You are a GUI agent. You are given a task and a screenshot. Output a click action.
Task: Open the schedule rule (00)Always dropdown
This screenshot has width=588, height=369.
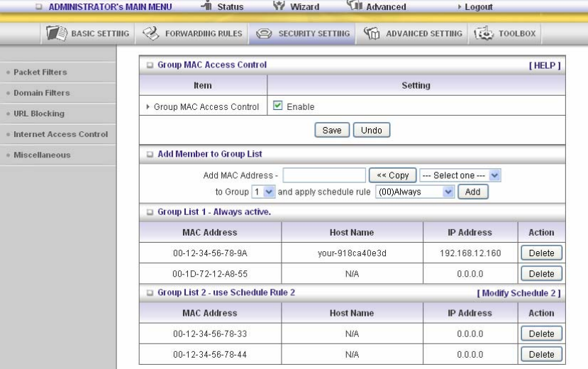click(415, 192)
